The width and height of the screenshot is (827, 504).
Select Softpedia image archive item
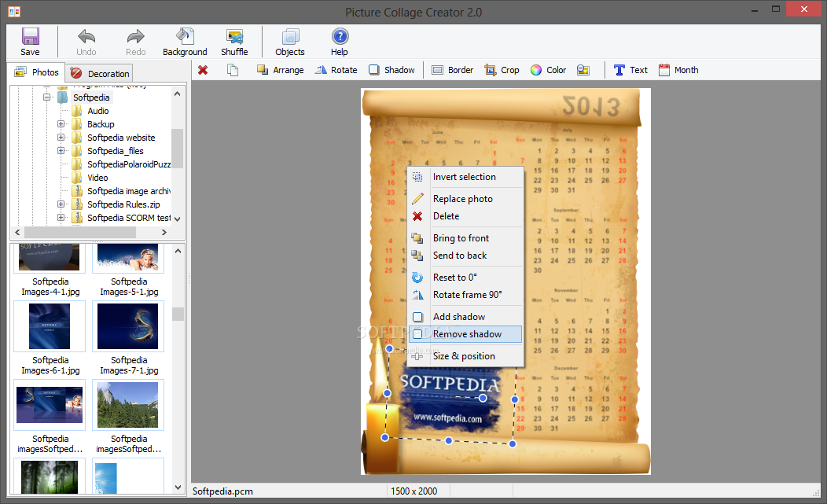(129, 191)
